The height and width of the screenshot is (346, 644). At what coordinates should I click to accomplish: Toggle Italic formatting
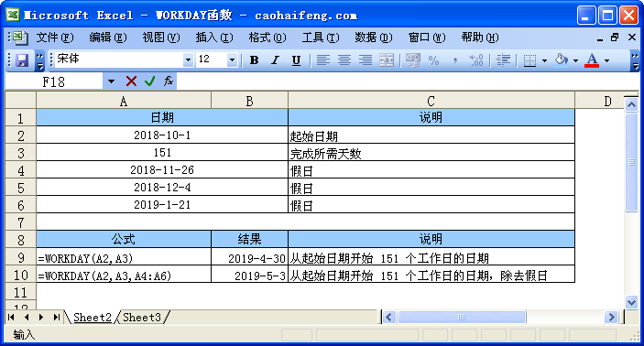[x=275, y=60]
